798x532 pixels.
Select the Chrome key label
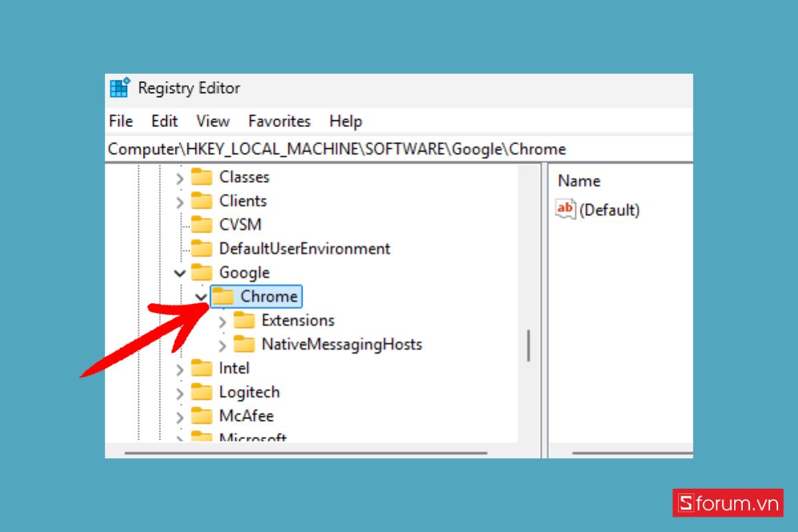point(269,297)
